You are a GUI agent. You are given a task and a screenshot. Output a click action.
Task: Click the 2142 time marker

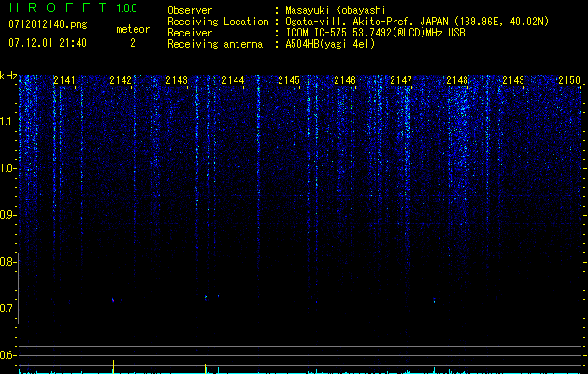121,80
